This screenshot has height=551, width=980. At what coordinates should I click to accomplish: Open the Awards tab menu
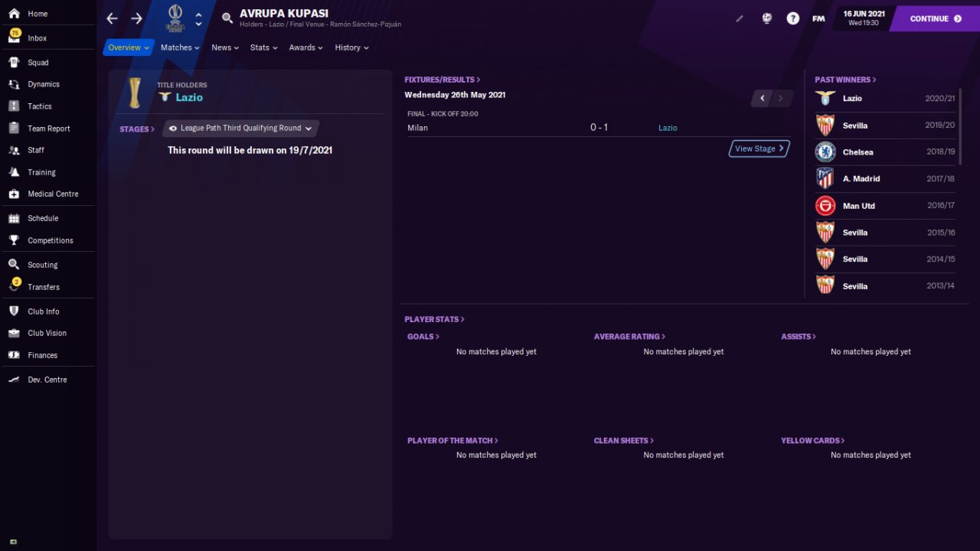click(305, 47)
